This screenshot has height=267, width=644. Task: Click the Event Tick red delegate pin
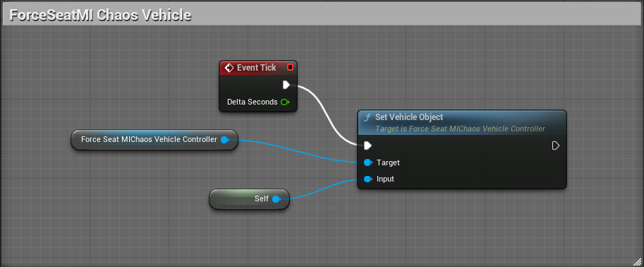[x=290, y=67]
